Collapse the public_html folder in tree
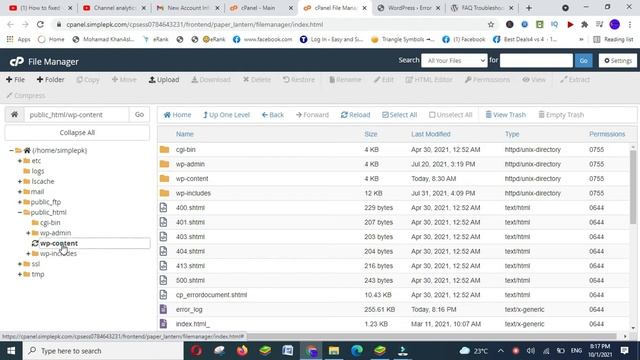The height and width of the screenshot is (360, 640). point(20,212)
